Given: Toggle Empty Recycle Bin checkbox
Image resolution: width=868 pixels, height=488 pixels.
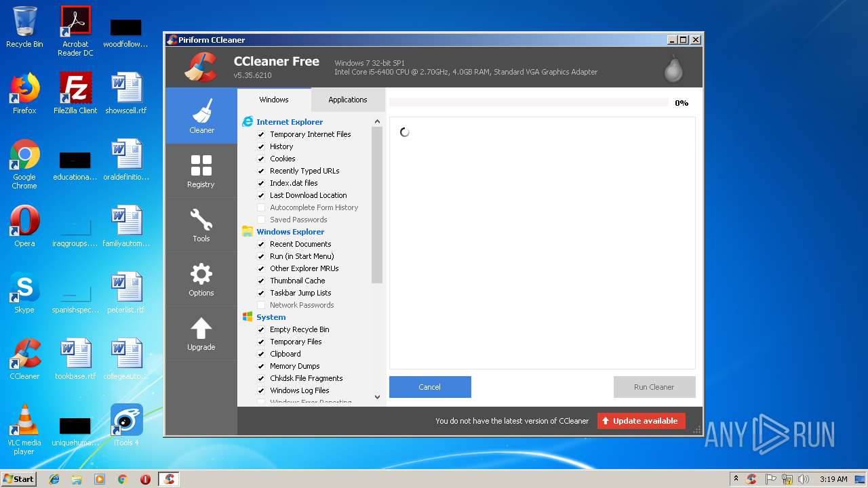Looking at the screenshot, I should (x=261, y=329).
